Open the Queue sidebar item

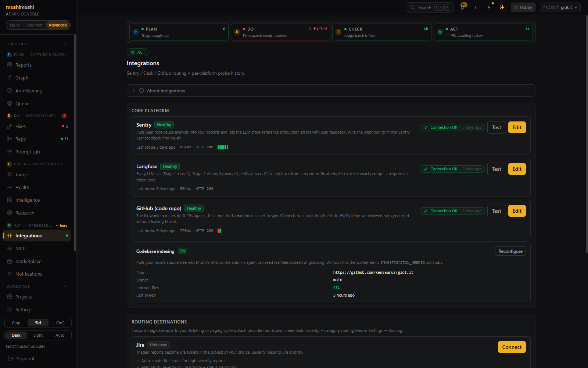tap(37, 103)
